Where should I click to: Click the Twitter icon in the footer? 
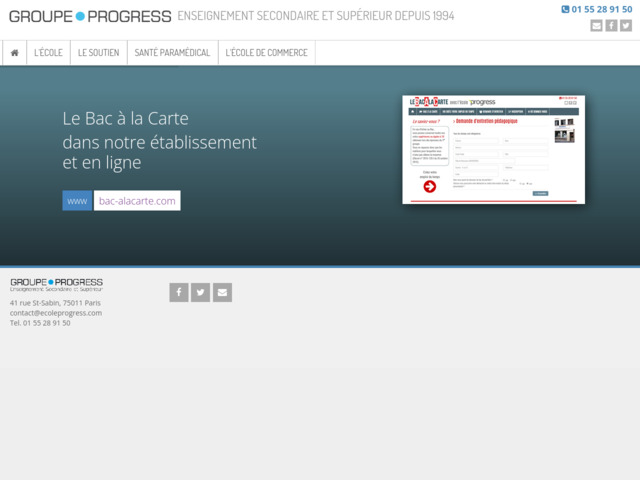[x=201, y=292]
